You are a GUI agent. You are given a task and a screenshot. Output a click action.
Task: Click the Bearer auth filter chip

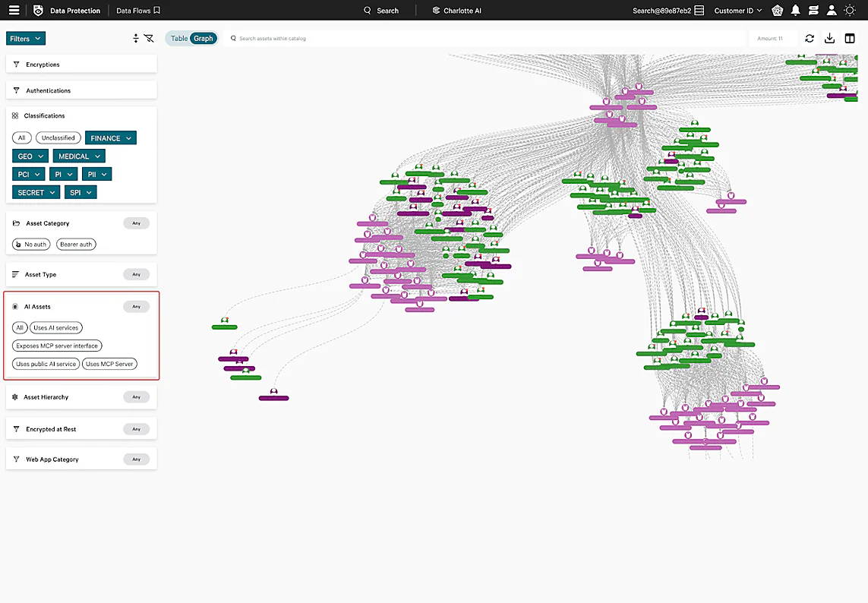pos(75,244)
